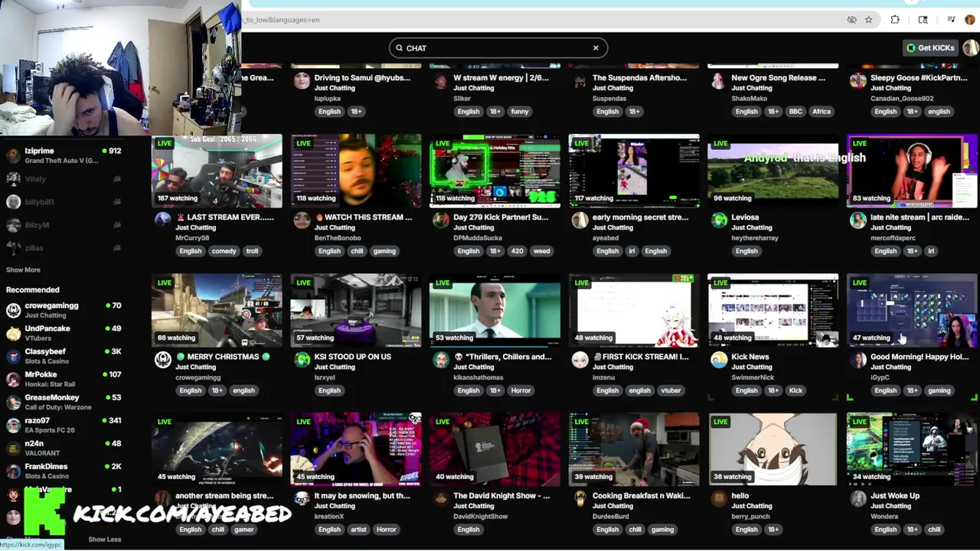This screenshot has height=551, width=980.
Task: Select the irl tag under early morning secret stream
Action: point(632,251)
